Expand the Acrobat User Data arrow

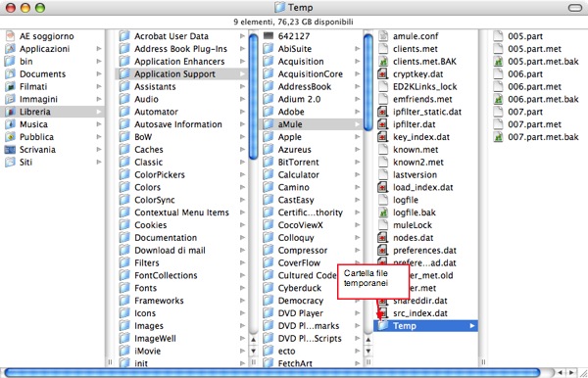pyautogui.click(x=242, y=36)
